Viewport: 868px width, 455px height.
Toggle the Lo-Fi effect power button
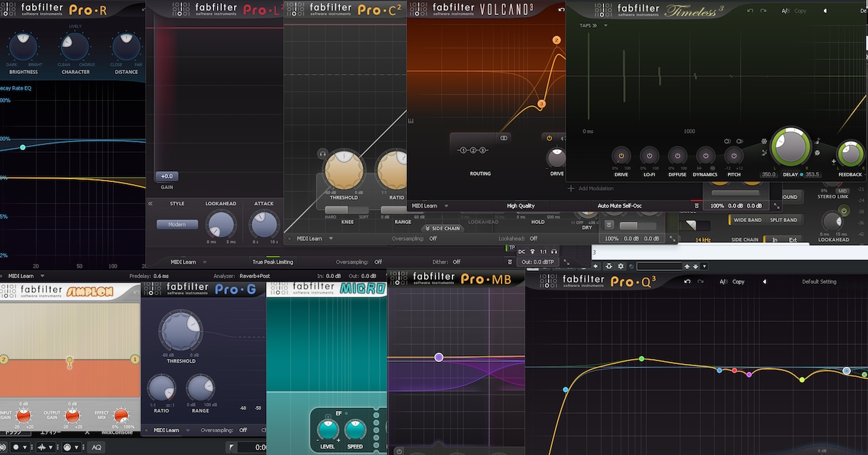[649, 156]
